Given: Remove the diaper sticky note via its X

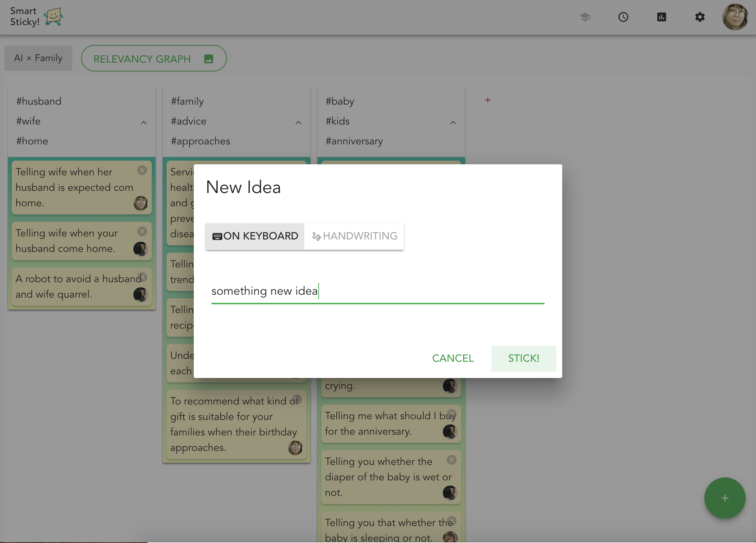Looking at the screenshot, I should pos(452,460).
